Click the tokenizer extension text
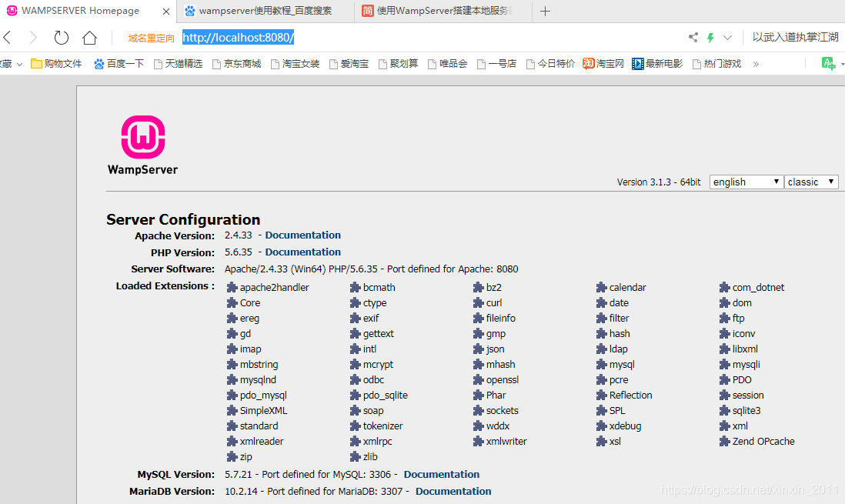Image resolution: width=845 pixels, height=504 pixels. tap(382, 426)
